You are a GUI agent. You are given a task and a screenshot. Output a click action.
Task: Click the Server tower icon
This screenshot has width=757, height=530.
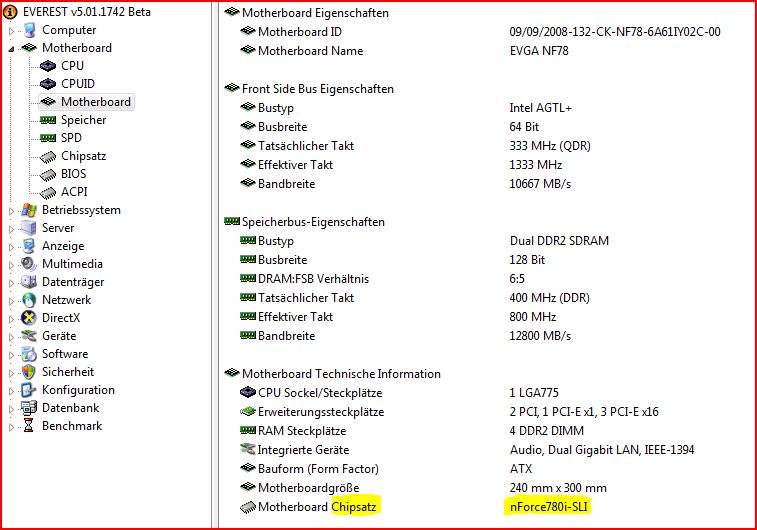click(x=29, y=228)
